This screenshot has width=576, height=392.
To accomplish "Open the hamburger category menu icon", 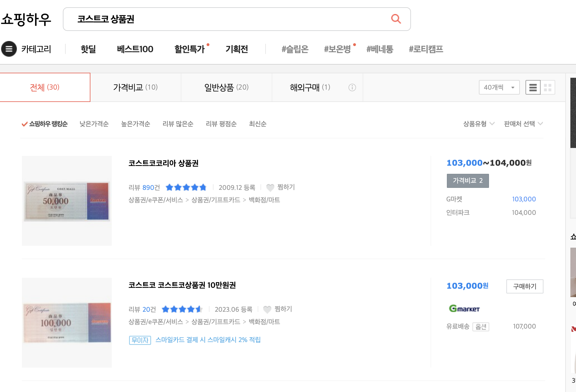I will (9, 49).
